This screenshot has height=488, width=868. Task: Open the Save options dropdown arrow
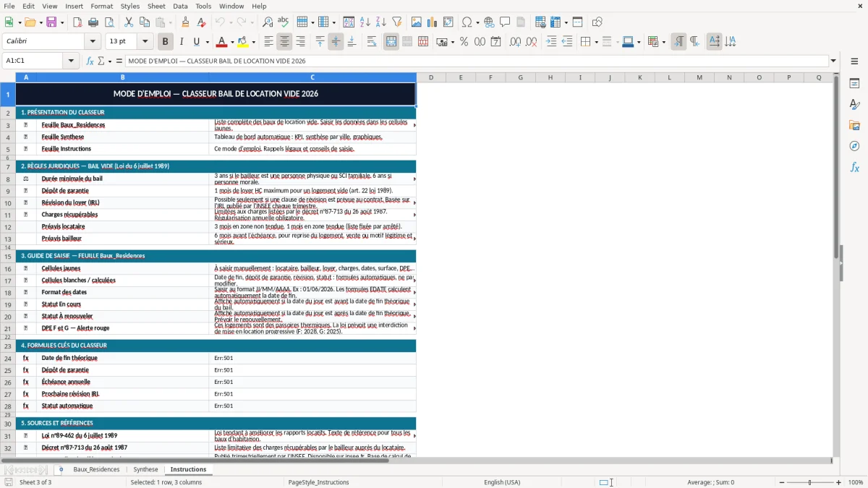point(61,22)
